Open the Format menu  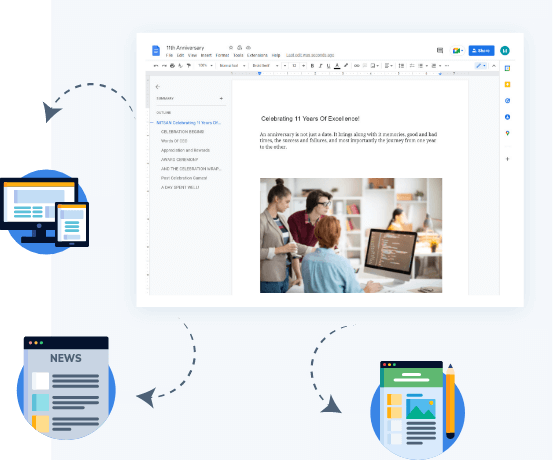(x=222, y=55)
